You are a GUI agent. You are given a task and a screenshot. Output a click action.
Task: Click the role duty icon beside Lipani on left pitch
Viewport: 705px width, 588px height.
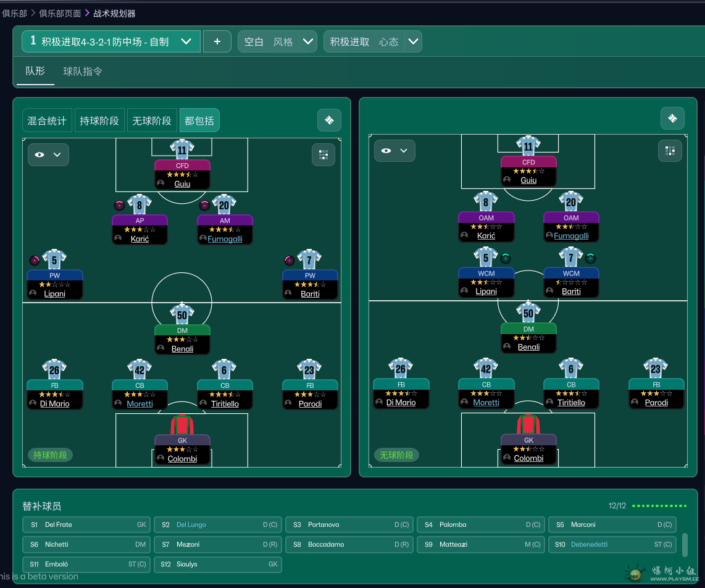[35, 260]
